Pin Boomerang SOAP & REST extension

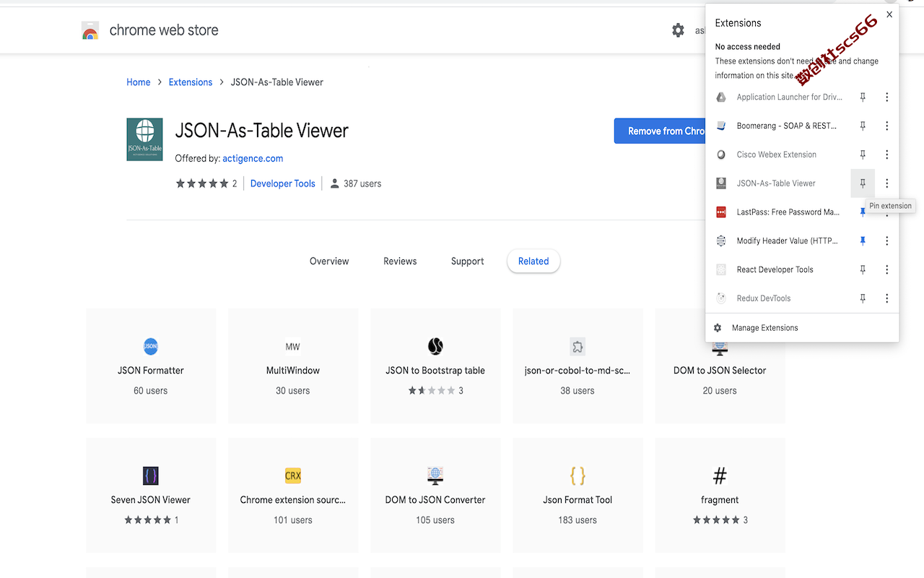863,126
